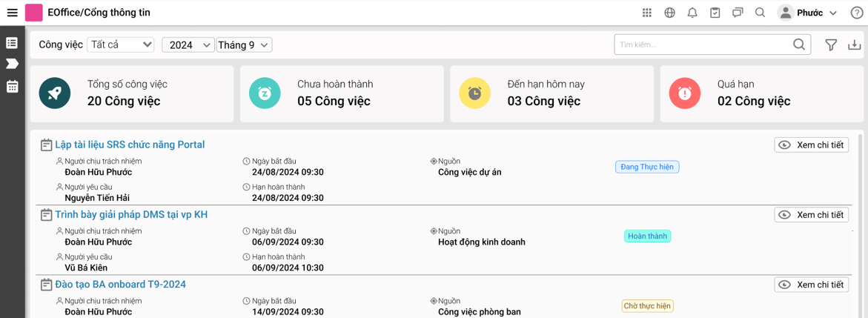Open the chat messages icon
This screenshot has width=868, height=318.
pos(738,13)
